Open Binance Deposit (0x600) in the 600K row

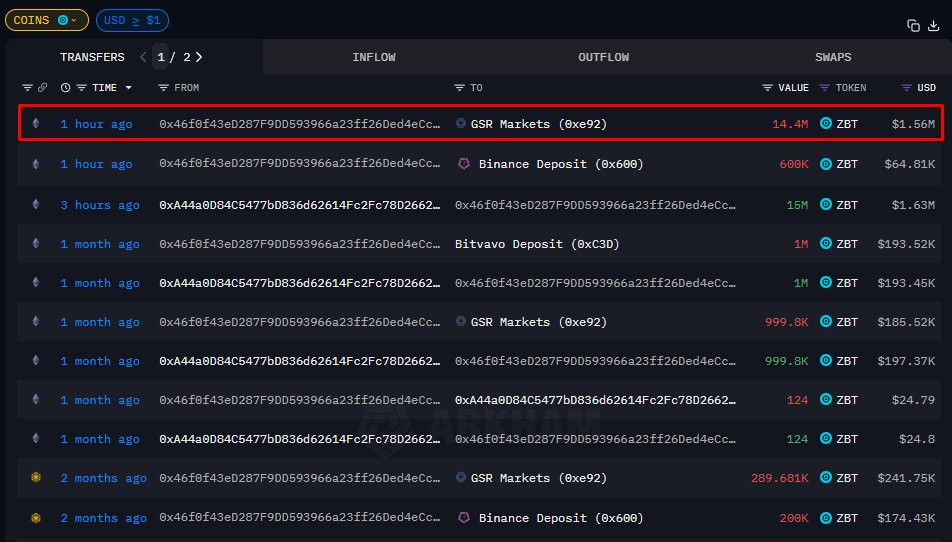pos(561,164)
